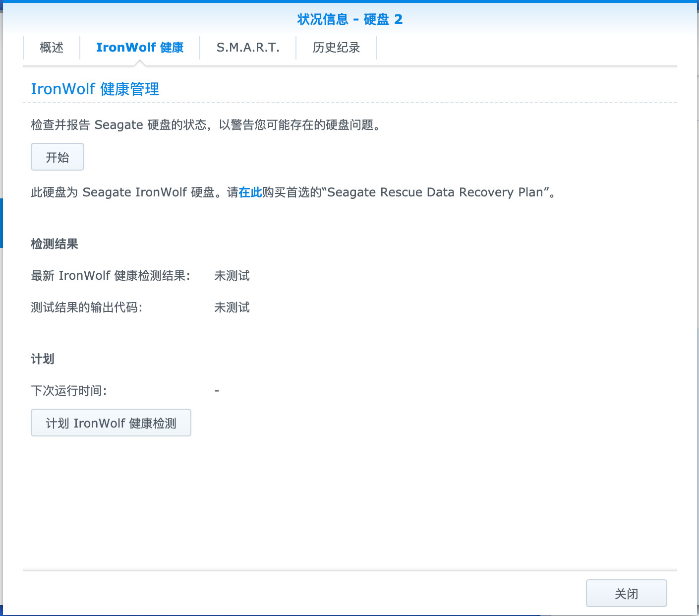The width and height of the screenshot is (699, 616).
Task: Click the IronWolf 健康管理 heading
Action: pos(95,89)
